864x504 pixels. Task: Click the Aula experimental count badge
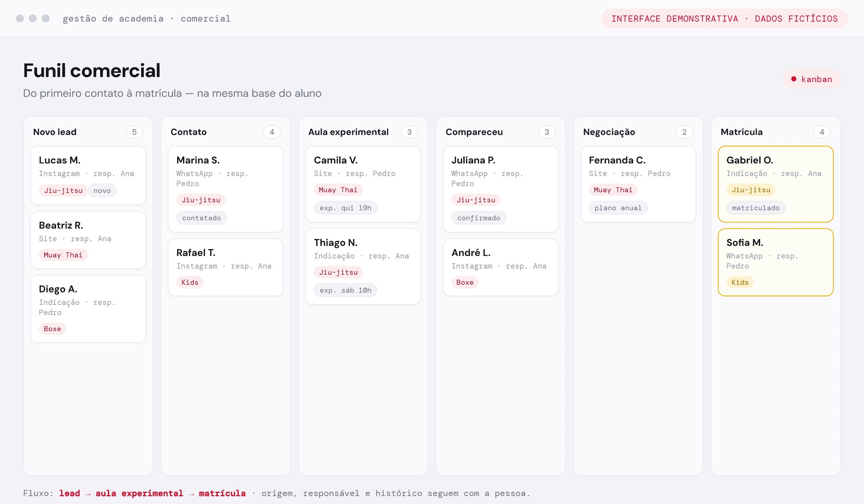click(x=409, y=132)
